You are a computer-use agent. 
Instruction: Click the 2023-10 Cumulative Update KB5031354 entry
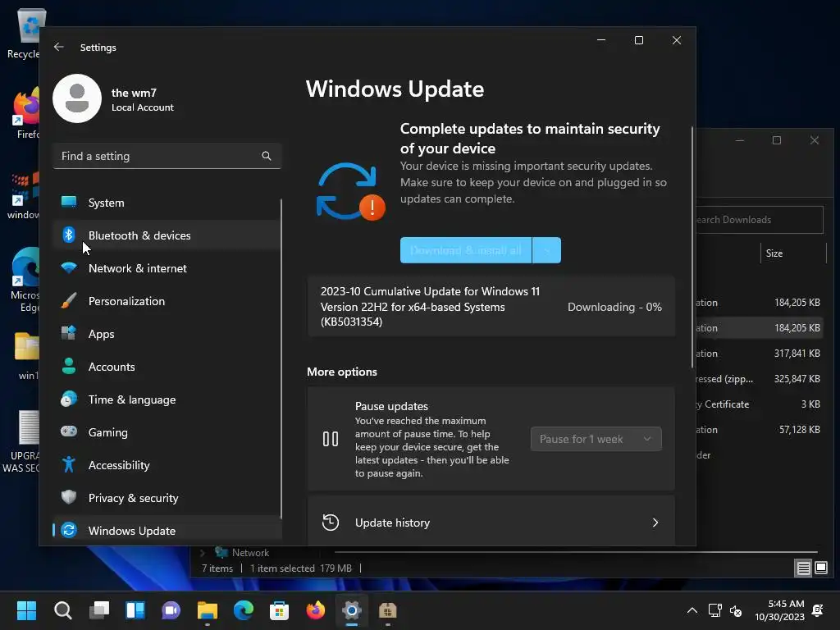(x=491, y=307)
